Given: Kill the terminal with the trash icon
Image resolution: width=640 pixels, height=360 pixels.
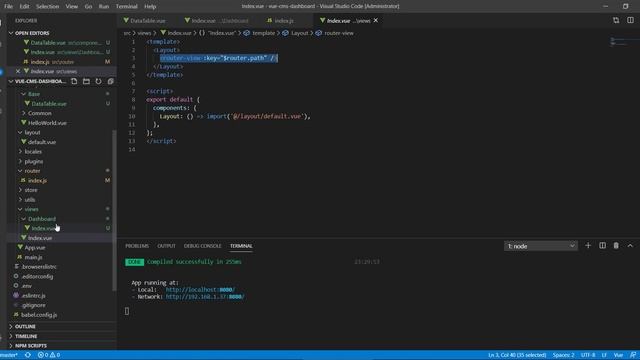Looking at the screenshot, I should pos(616,246).
